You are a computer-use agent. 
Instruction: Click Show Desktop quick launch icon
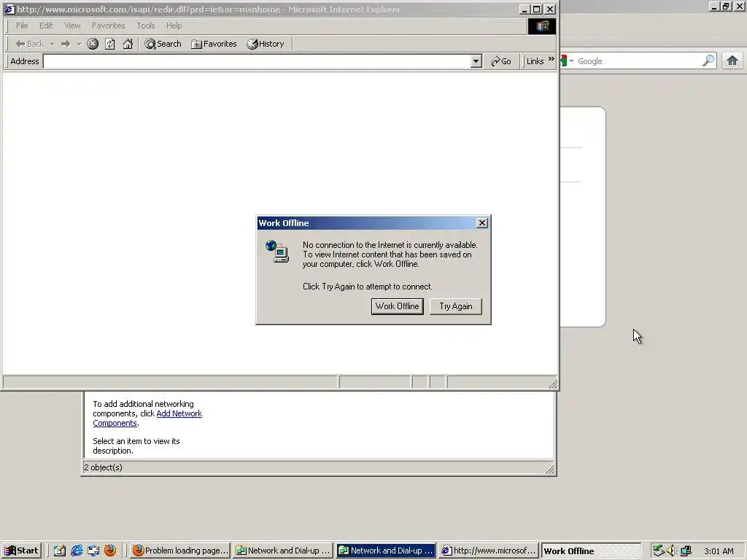60,551
